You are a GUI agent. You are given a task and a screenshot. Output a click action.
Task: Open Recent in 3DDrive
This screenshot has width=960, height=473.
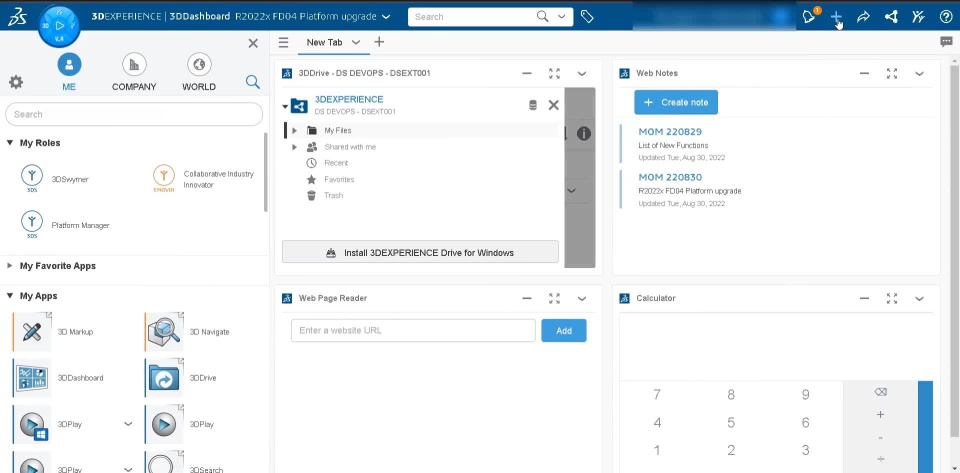336,163
